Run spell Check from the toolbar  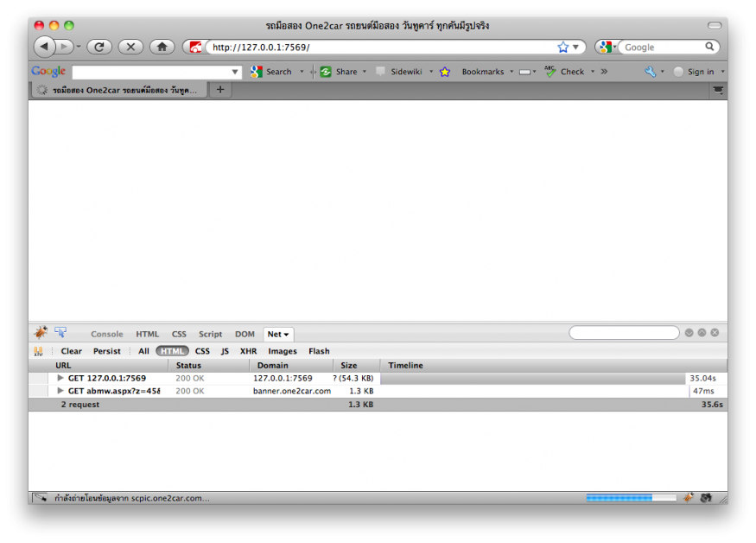[564, 72]
